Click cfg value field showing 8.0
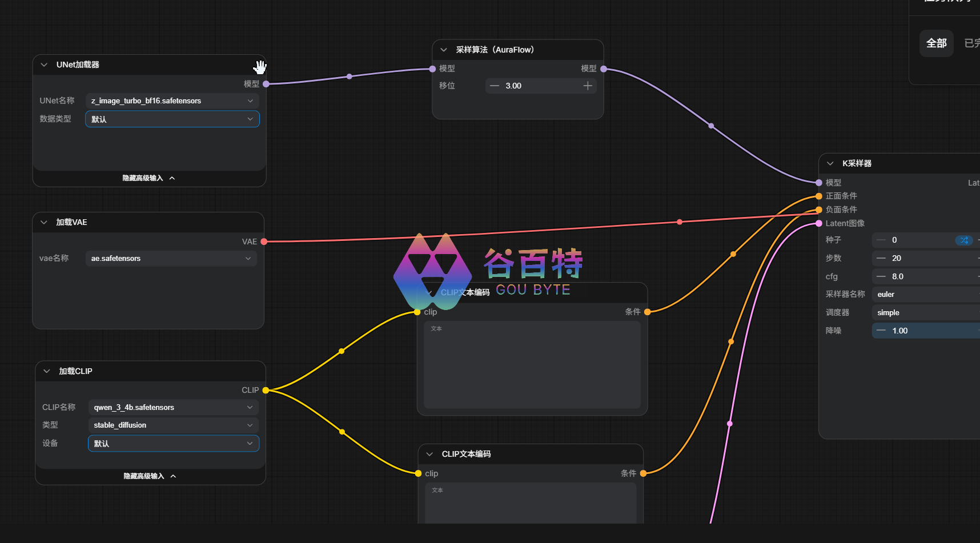Viewport: 980px width, 543px height. coord(926,277)
